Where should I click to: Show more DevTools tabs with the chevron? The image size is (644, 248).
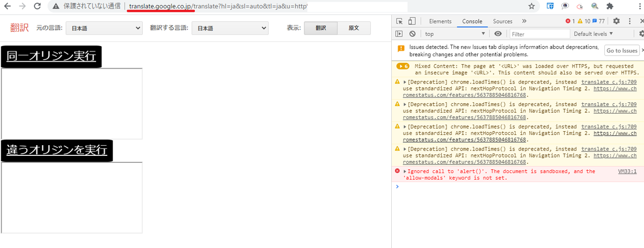click(x=524, y=21)
